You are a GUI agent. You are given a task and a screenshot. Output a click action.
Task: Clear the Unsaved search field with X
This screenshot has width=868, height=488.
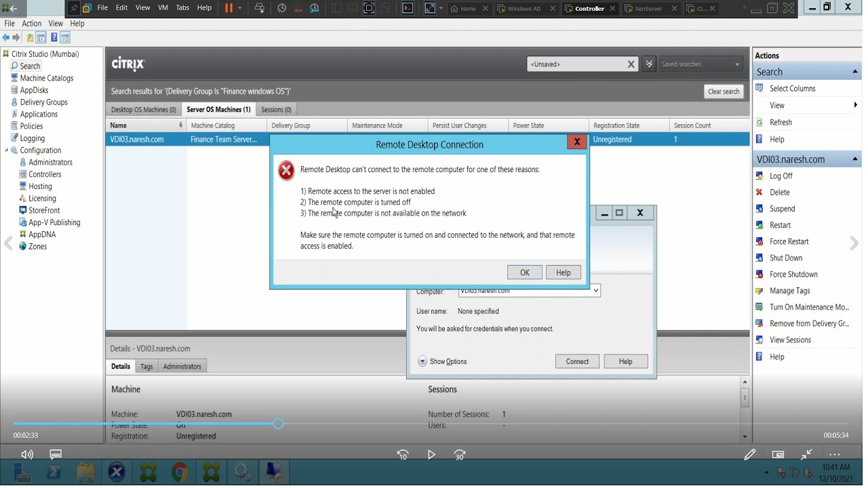coord(631,64)
